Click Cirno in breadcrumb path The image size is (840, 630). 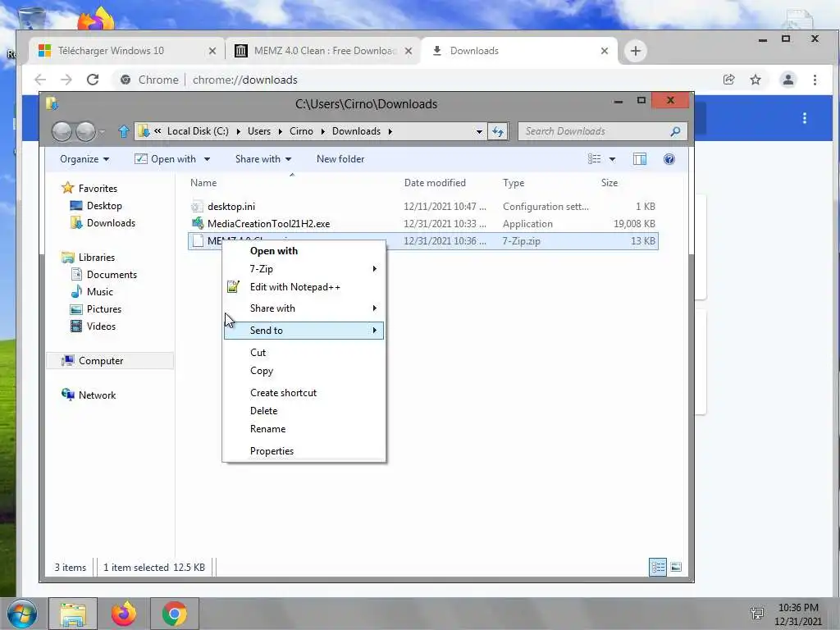click(x=301, y=131)
